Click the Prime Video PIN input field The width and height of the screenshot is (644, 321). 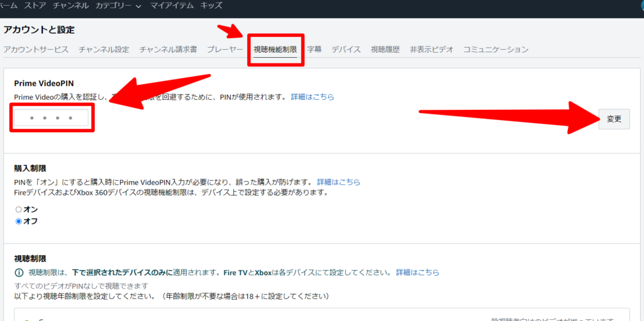(x=52, y=117)
